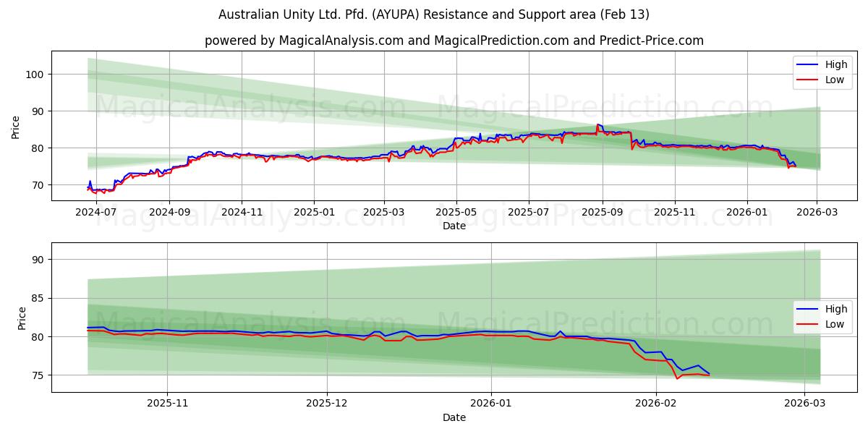Click 'High' in the bottom chart legend

click(x=836, y=309)
